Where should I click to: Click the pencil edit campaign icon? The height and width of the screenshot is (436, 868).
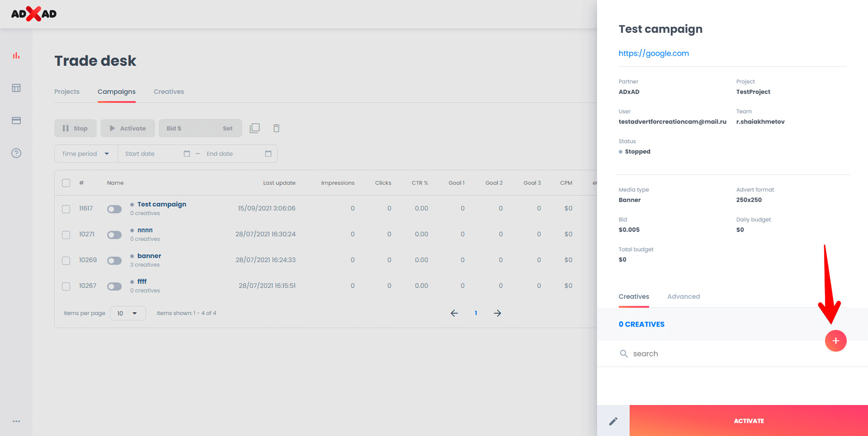tap(613, 421)
